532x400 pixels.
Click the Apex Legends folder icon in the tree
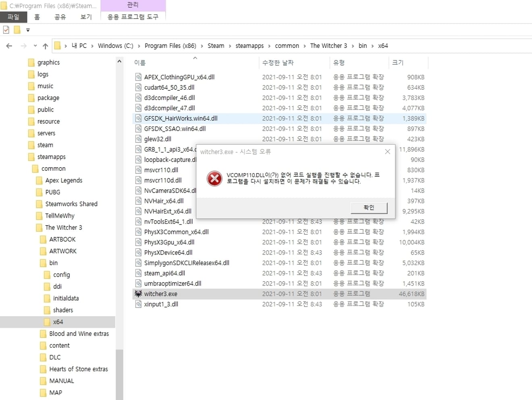point(39,180)
